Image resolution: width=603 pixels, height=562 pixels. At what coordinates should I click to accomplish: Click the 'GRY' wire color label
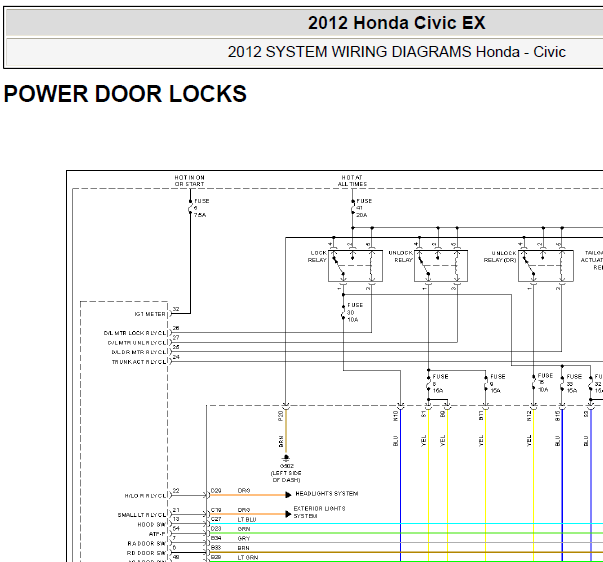(x=244, y=538)
